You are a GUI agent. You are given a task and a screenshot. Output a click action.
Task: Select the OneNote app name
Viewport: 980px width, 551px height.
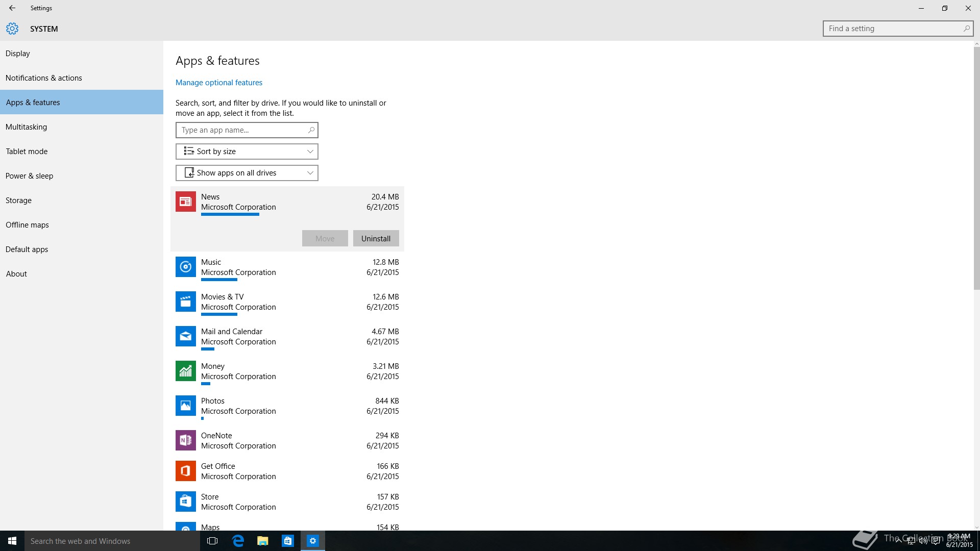(216, 436)
